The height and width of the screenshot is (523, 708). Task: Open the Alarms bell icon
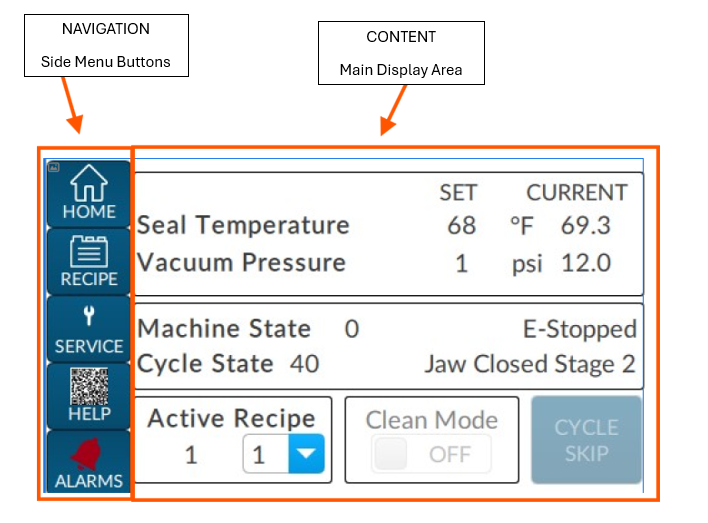89,454
